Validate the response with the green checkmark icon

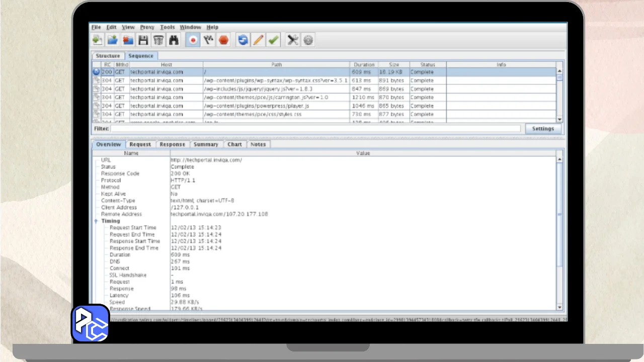(273, 40)
